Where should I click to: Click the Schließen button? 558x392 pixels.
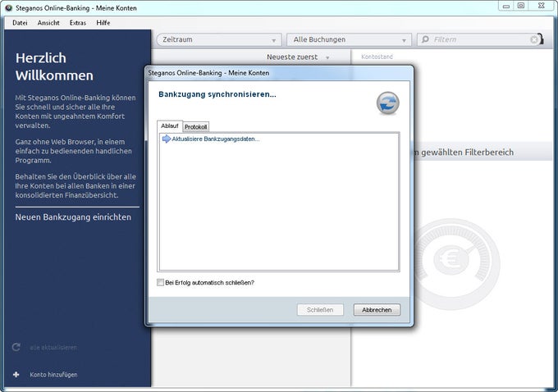coord(320,310)
